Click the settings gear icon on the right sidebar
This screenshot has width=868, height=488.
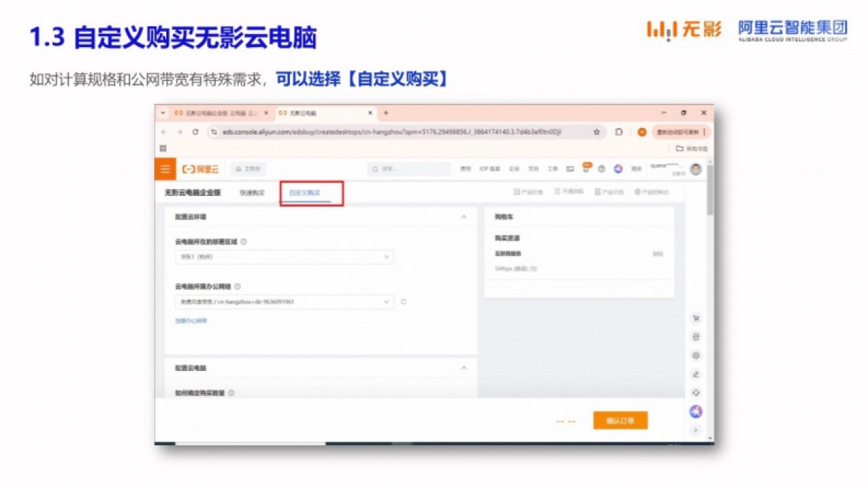coord(696,355)
